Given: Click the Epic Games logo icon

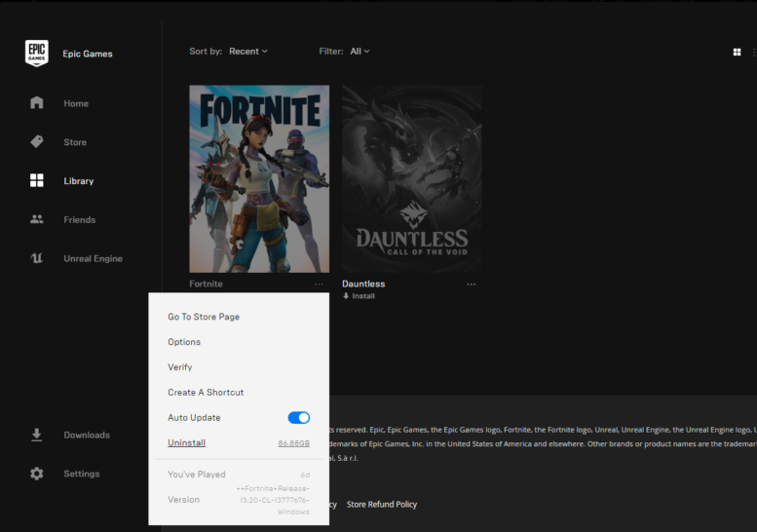Looking at the screenshot, I should point(37,54).
